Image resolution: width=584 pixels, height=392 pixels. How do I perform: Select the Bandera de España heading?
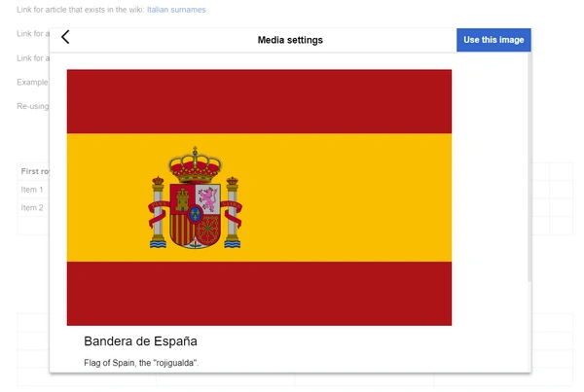click(x=140, y=341)
